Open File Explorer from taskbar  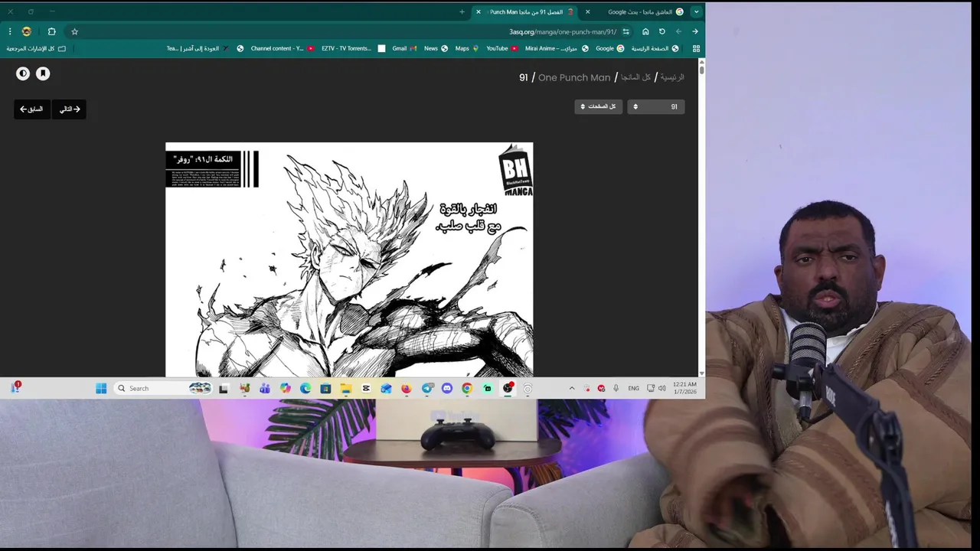tap(346, 389)
